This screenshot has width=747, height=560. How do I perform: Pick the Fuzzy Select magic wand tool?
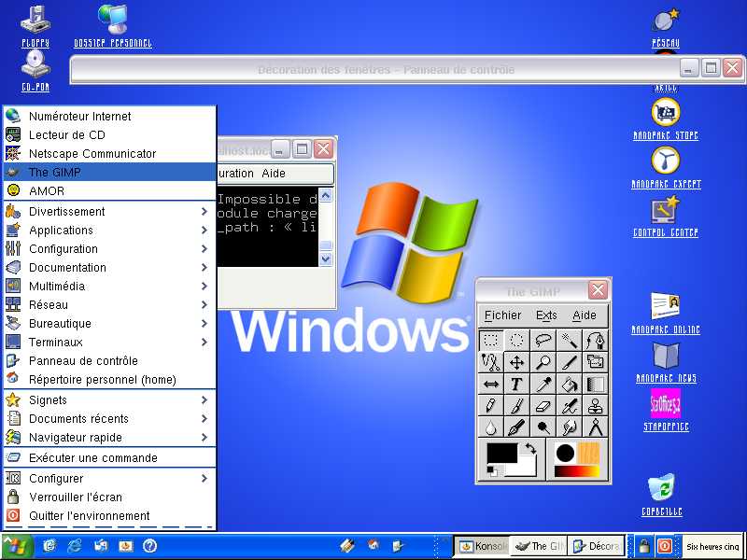(x=570, y=340)
